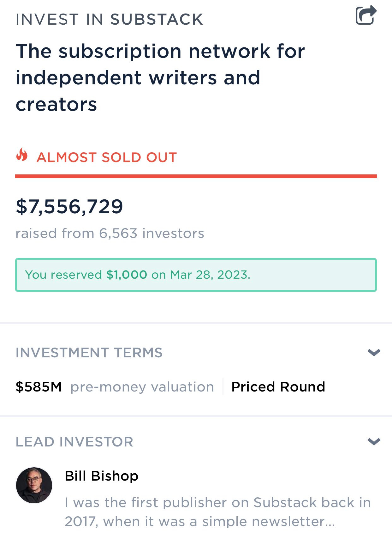Screen dimensions: 392x552
Task: Tap the Mar 28, 2023 reservation date
Action: click(x=210, y=275)
